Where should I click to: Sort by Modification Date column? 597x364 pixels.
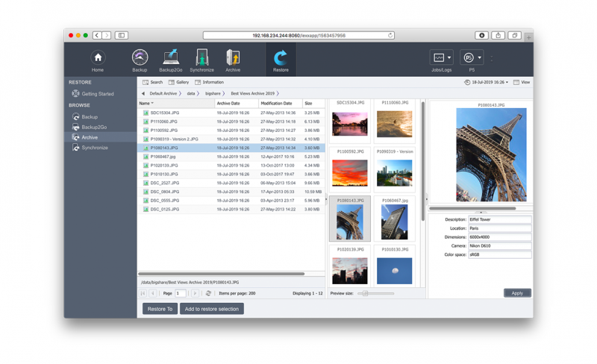pos(281,103)
